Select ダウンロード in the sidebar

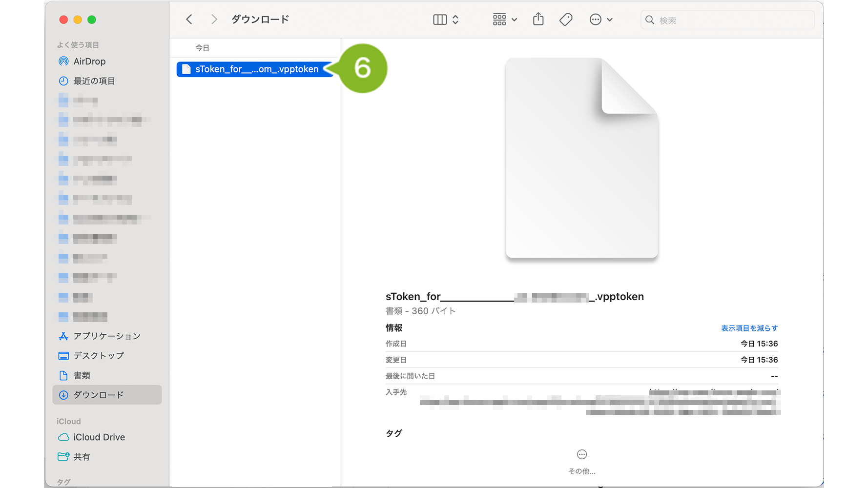pyautogui.click(x=98, y=395)
